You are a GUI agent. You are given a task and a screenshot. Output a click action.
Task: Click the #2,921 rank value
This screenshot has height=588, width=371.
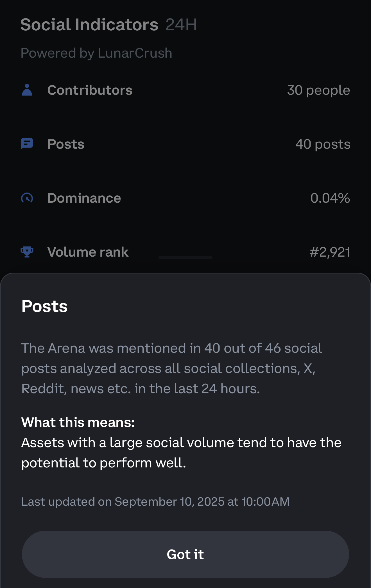330,252
